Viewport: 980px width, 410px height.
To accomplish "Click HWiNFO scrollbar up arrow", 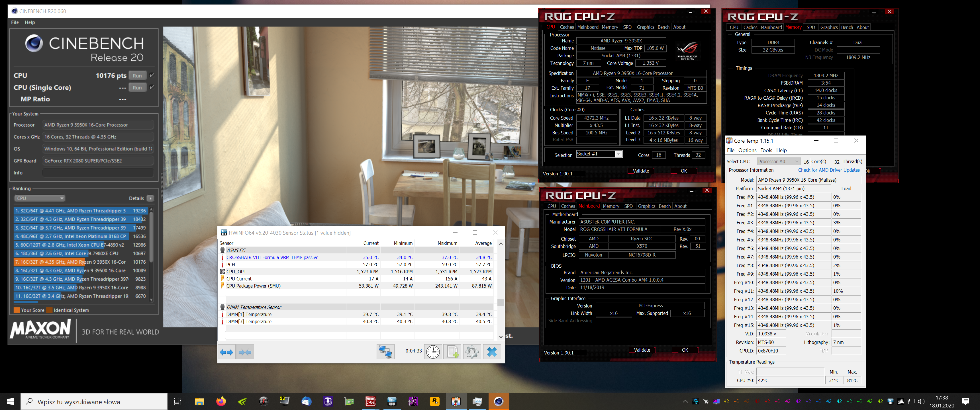I will (501, 243).
